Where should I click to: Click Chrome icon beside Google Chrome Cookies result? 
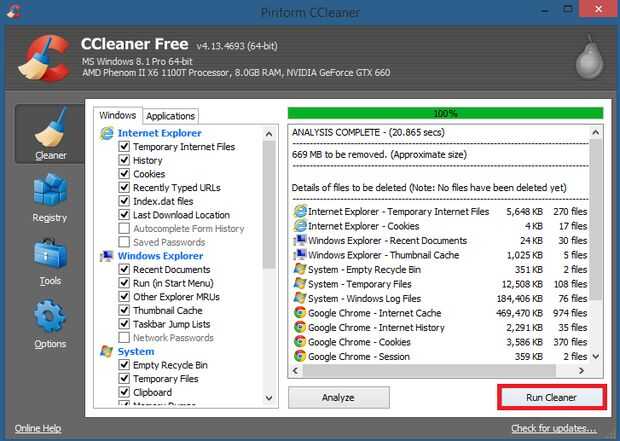(301, 342)
